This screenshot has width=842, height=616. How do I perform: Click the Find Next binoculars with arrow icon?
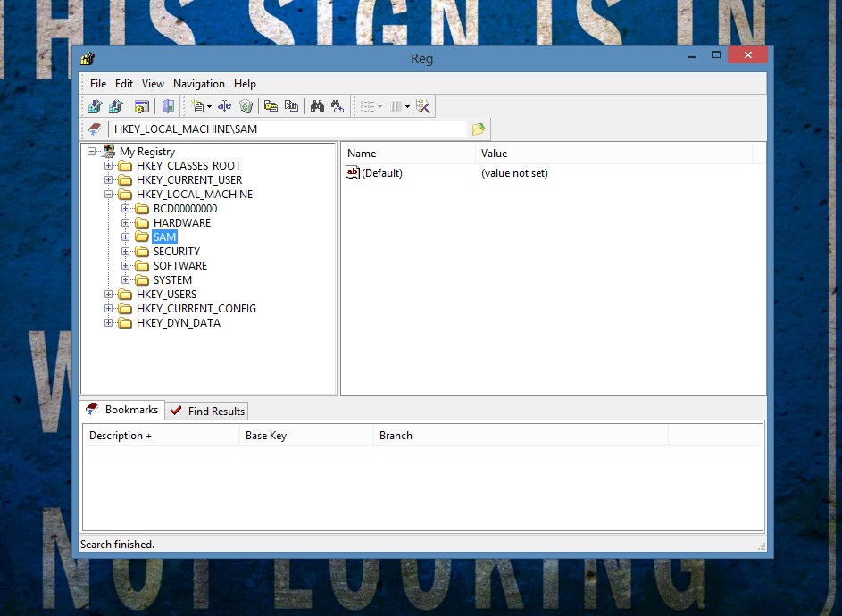pos(338,106)
